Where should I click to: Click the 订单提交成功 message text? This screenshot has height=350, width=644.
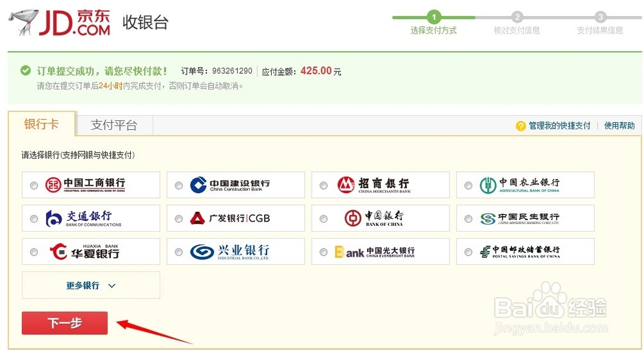point(102,71)
